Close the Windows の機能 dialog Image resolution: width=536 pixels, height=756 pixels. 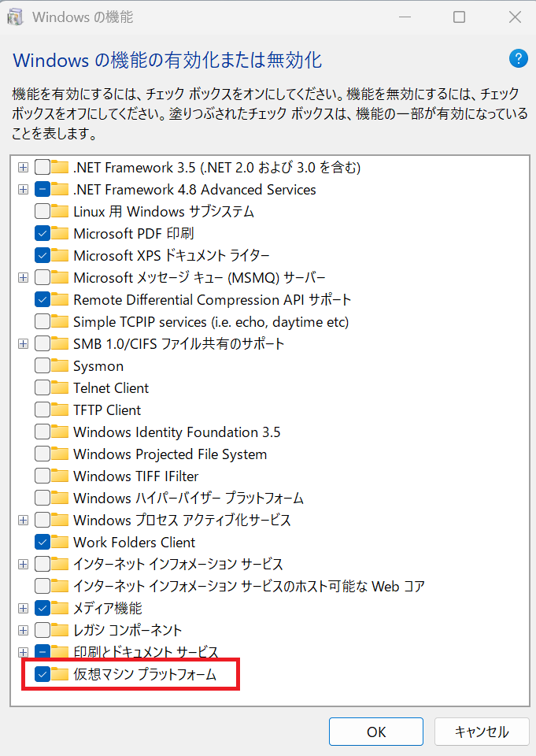tap(515, 17)
